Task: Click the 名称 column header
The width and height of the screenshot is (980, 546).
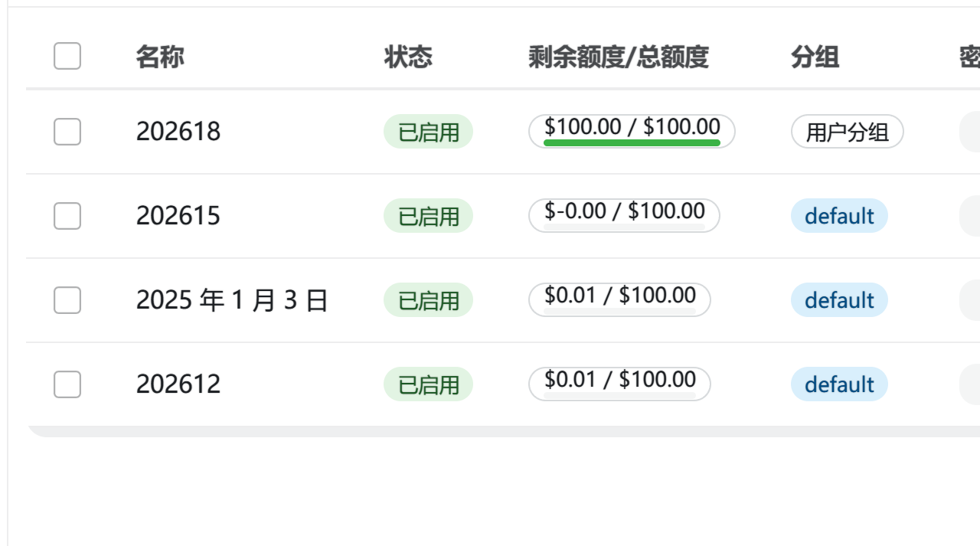Action: point(160,57)
